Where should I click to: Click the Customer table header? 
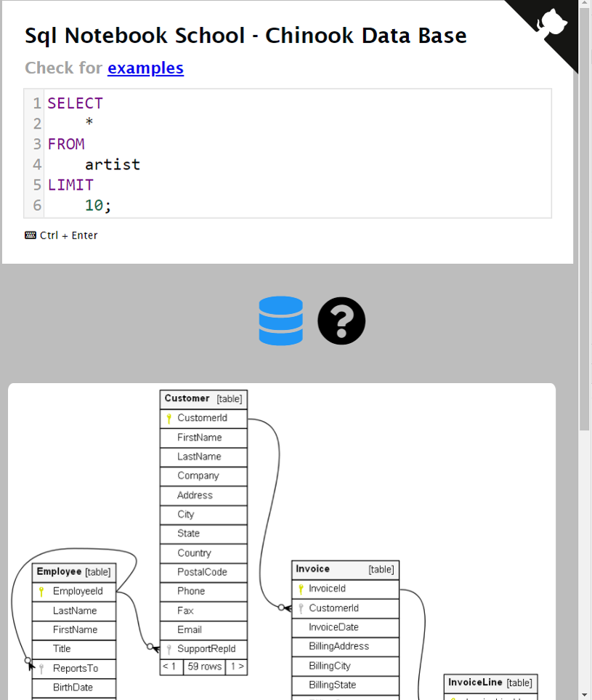point(203,399)
